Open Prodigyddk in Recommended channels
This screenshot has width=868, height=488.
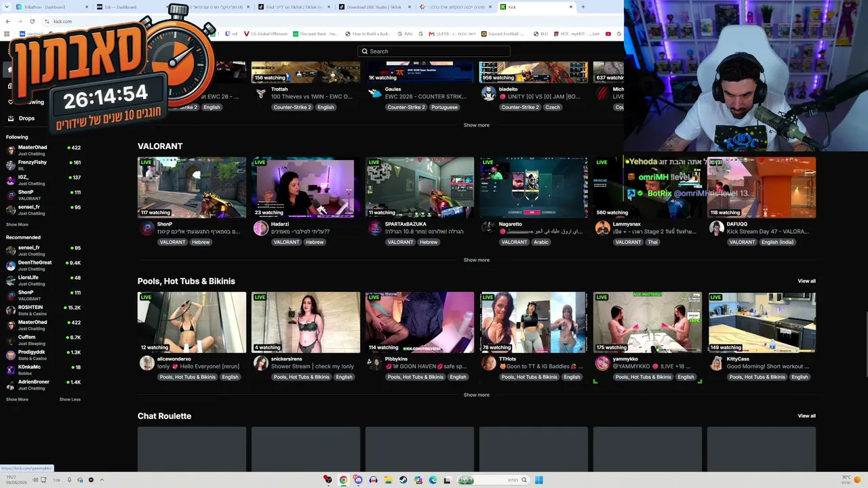click(x=43, y=354)
